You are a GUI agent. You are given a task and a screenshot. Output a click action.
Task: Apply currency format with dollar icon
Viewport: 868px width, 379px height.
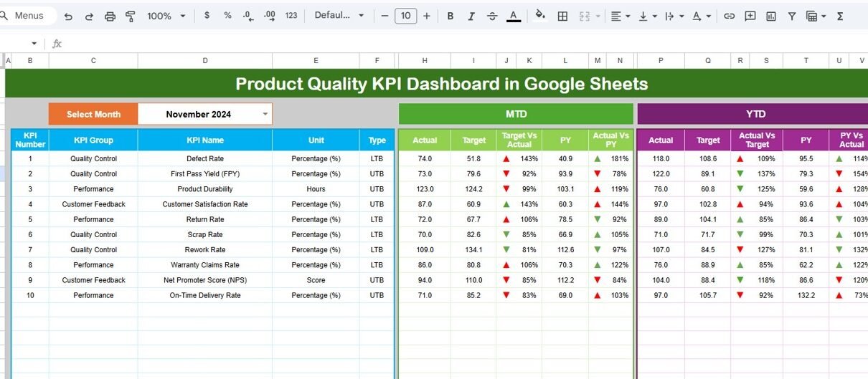[207, 16]
